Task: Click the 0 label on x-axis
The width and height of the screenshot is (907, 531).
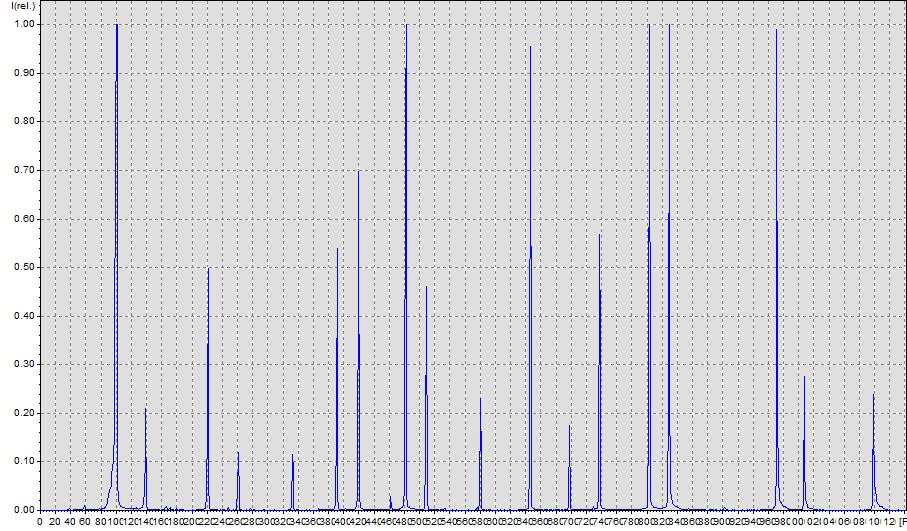Action: coord(39,521)
